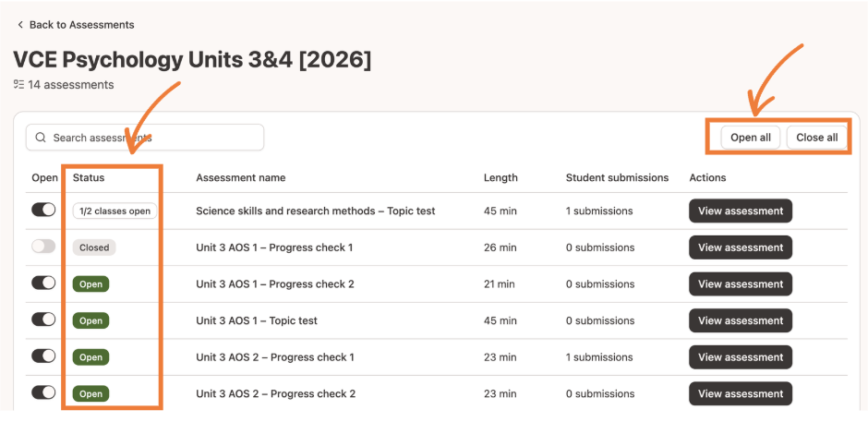The image size is (868, 434).
Task: Click the Length column header
Action: pos(500,177)
